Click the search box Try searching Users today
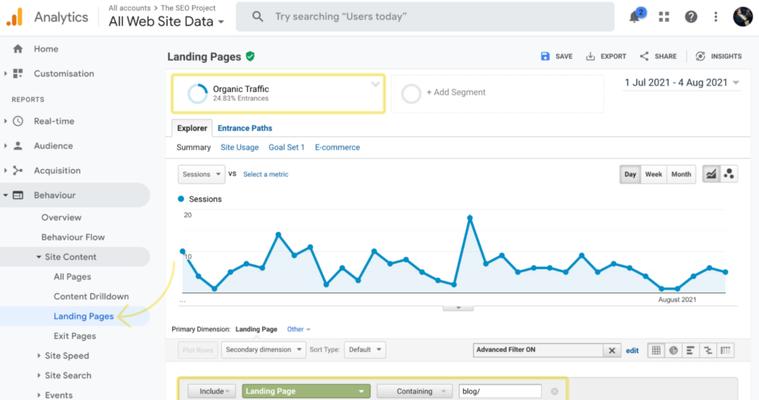This screenshot has width=759, height=400. (425, 17)
